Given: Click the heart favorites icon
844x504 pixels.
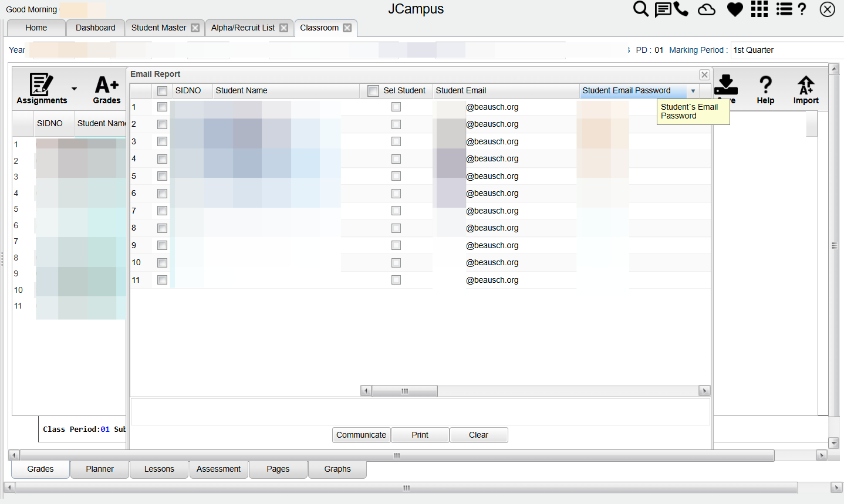Looking at the screenshot, I should point(735,9).
